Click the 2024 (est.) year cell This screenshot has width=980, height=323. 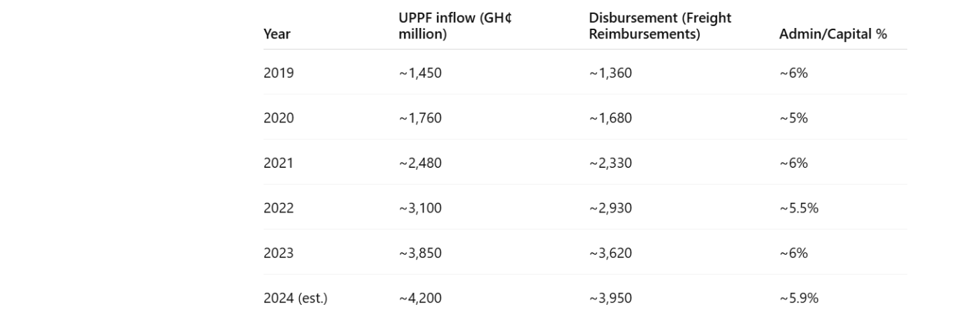[295, 298]
